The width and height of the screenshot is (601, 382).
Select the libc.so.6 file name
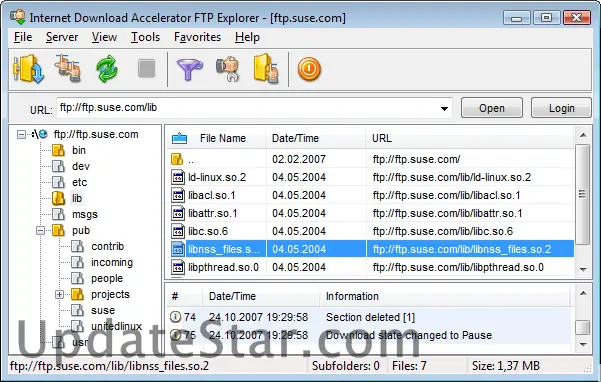(208, 231)
